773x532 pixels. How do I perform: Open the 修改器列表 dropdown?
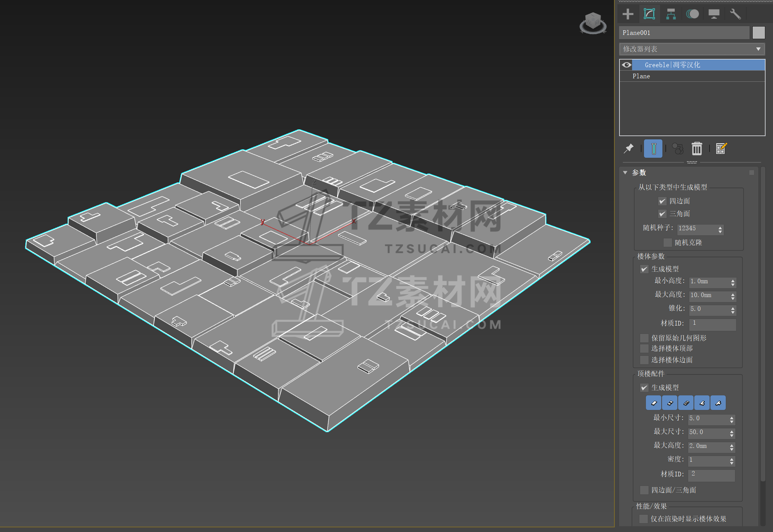tap(692, 49)
